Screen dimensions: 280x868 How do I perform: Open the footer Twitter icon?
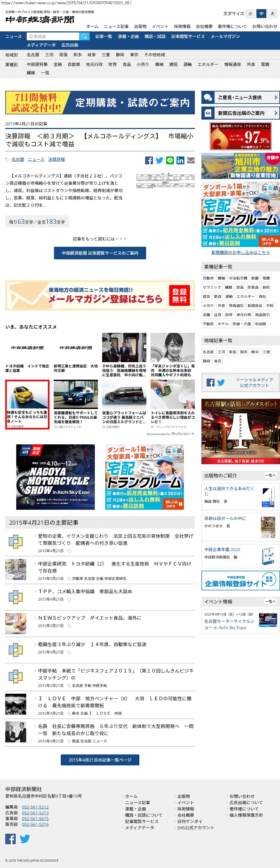coord(25,839)
